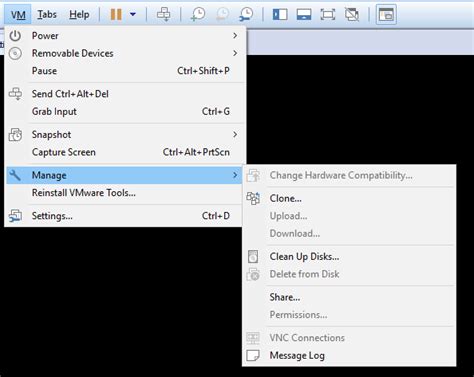Screen dimensions: 474x377
Task: Select Download... in Manage submenu
Action: click(349, 233)
